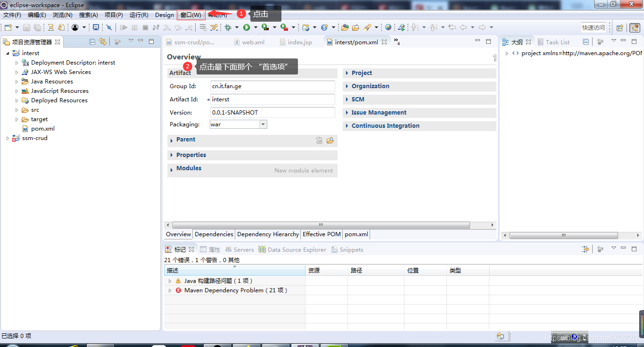Click the Last Edit Location icon
The width and height of the screenshot is (644, 347).
(x=452, y=28)
